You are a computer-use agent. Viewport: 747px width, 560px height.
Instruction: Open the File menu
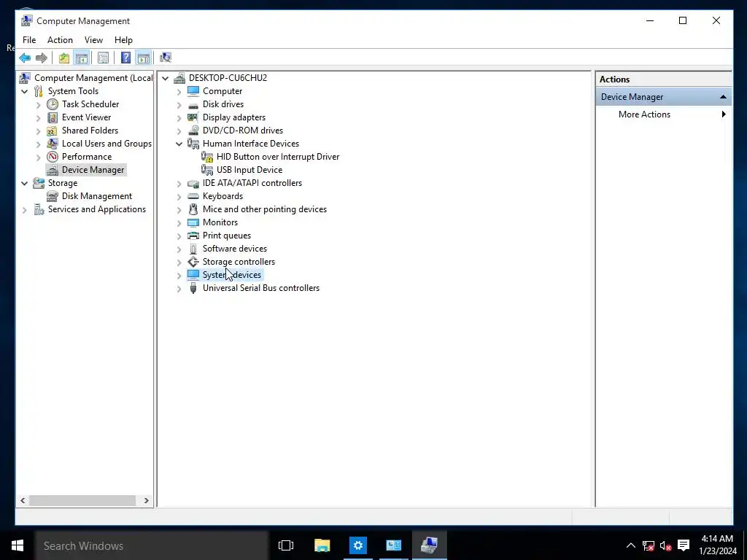pyautogui.click(x=29, y=40)
